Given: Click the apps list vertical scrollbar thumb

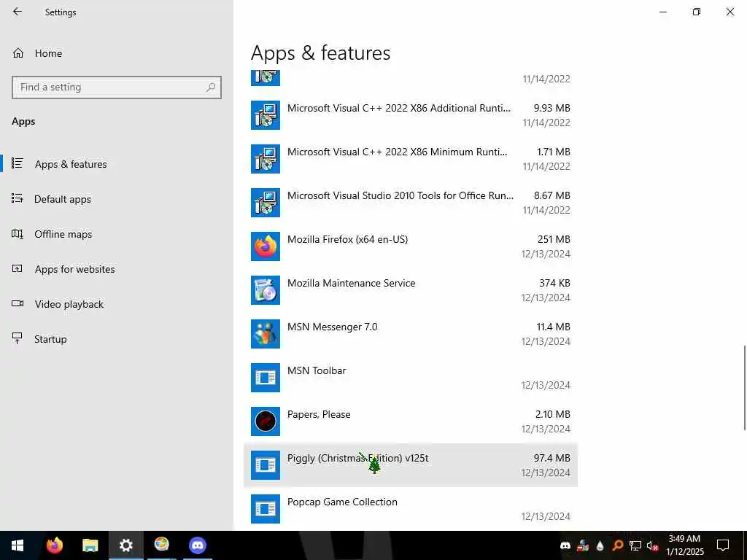Looking at the screenshot, I should point(744,388).
